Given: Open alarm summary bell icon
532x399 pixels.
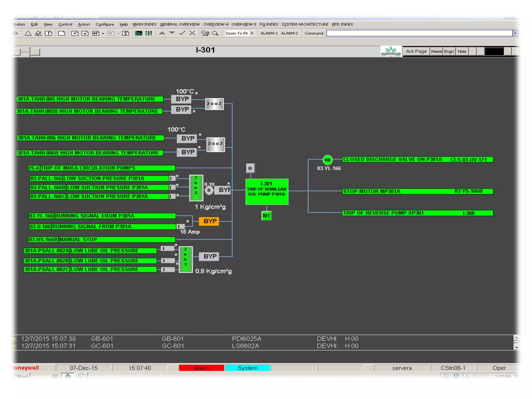Looking at the screenshot, I should [x=28, y=33].
